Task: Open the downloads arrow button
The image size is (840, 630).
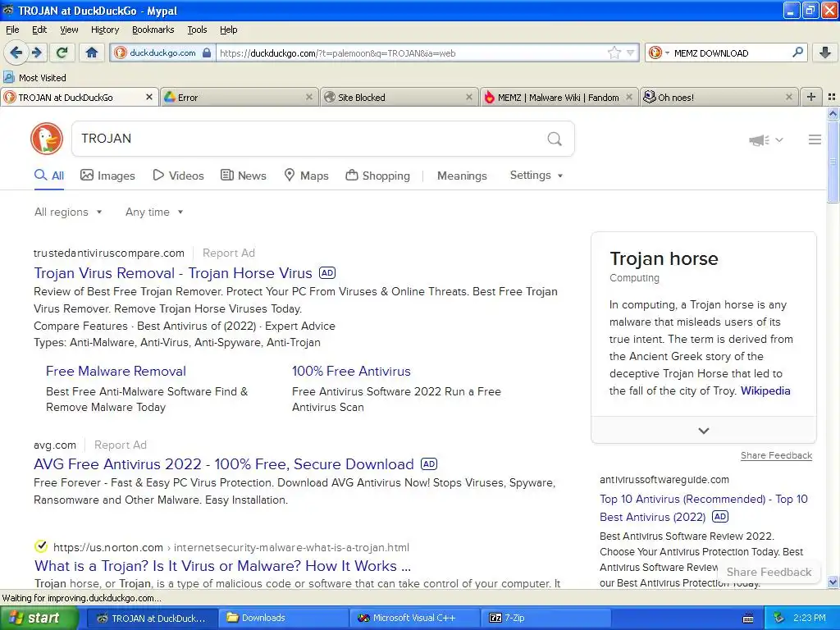Action: [x=825, y=52]
